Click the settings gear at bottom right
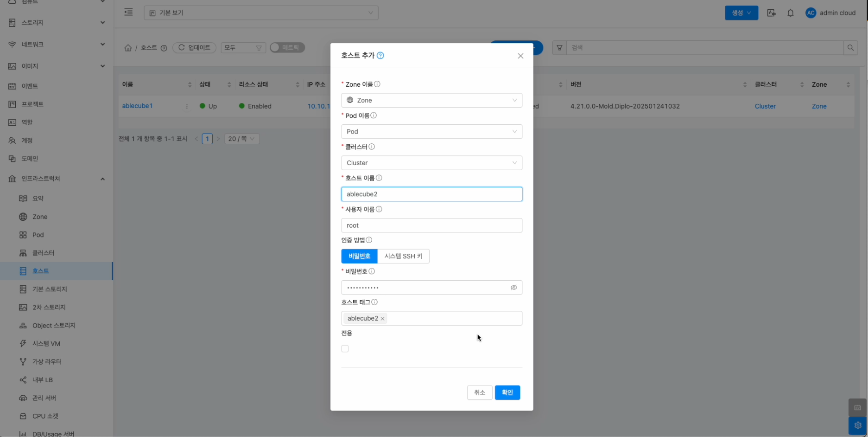The height and width of the screenshot is (437, 868). pos(858,425)
